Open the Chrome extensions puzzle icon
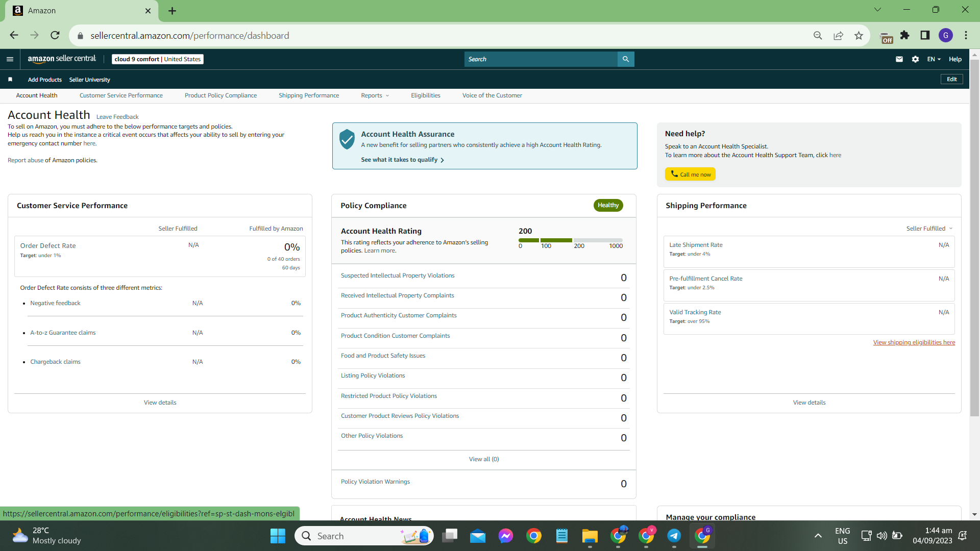980x551 pixels. pyautogui.click(x=905, y=35)
